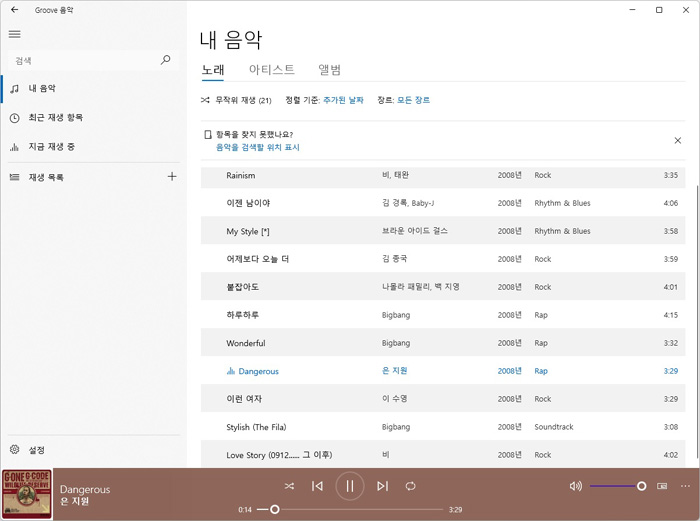Switch to the 노래 tab
The width and height of the screenshot is (700, 521).
coord(212,70)
